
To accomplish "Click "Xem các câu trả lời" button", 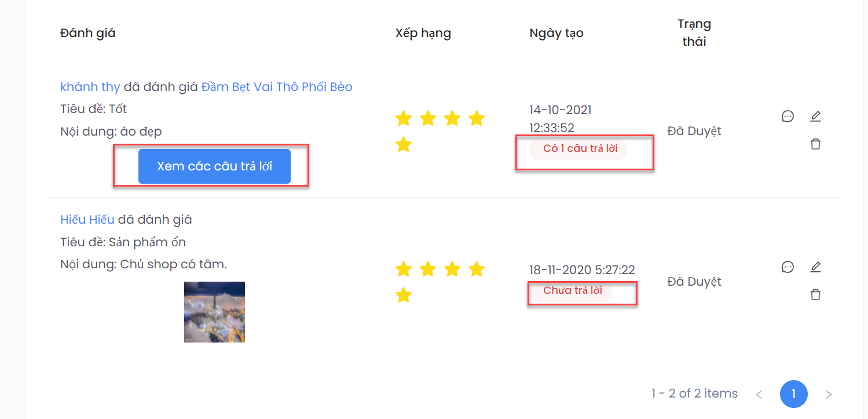I will tap(214, 166).
